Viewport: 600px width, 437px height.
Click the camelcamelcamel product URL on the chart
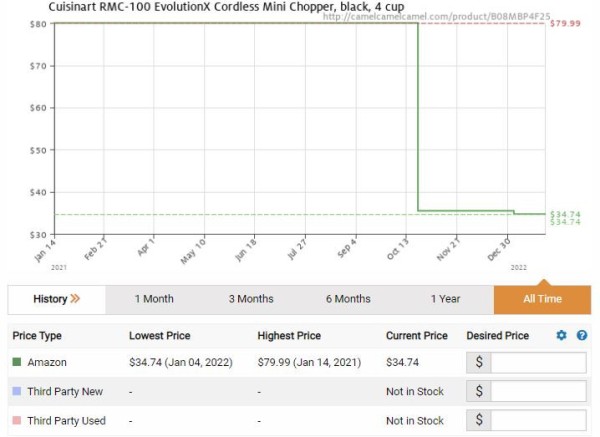click(x=437, y=16)
